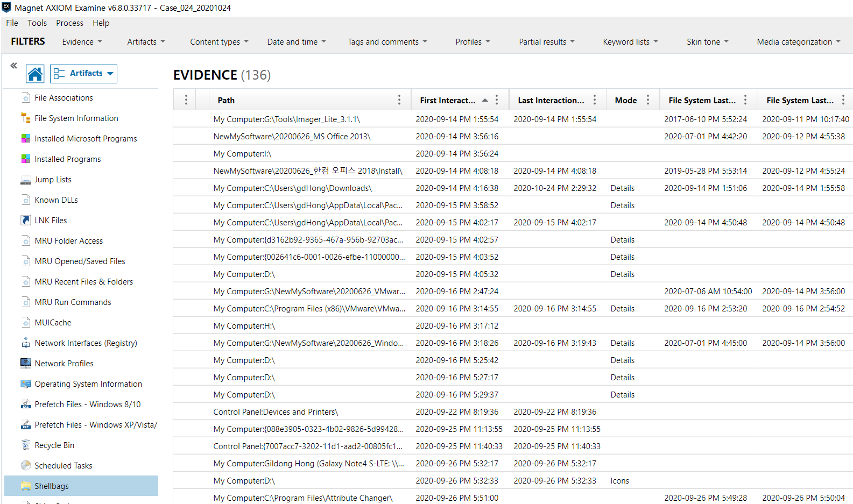This screenshot has width=853, height=504.
Task: Click the Scheduled Tasks clock icon
Action: click(x=26, y=465)
